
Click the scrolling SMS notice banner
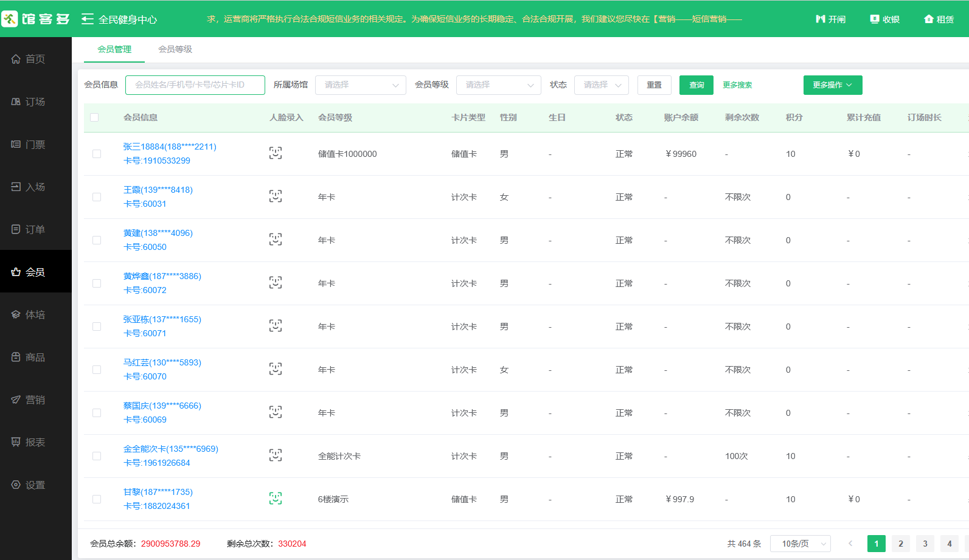[474, 19]
